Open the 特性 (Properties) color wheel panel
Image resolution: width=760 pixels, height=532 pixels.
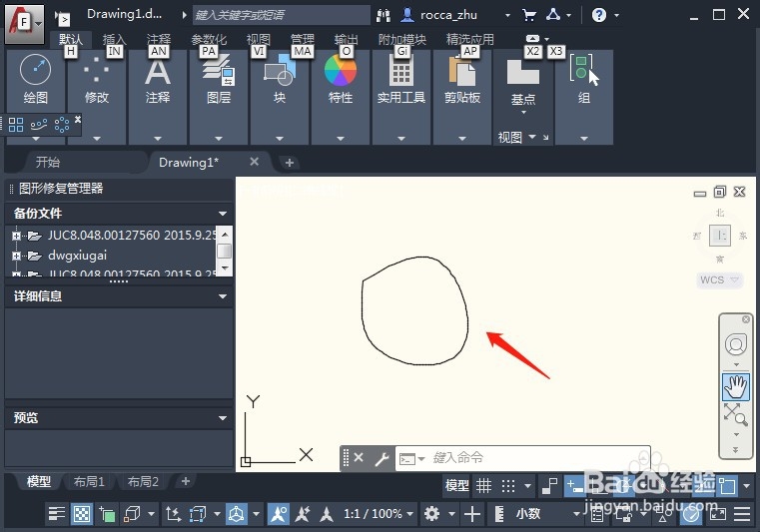341,97
